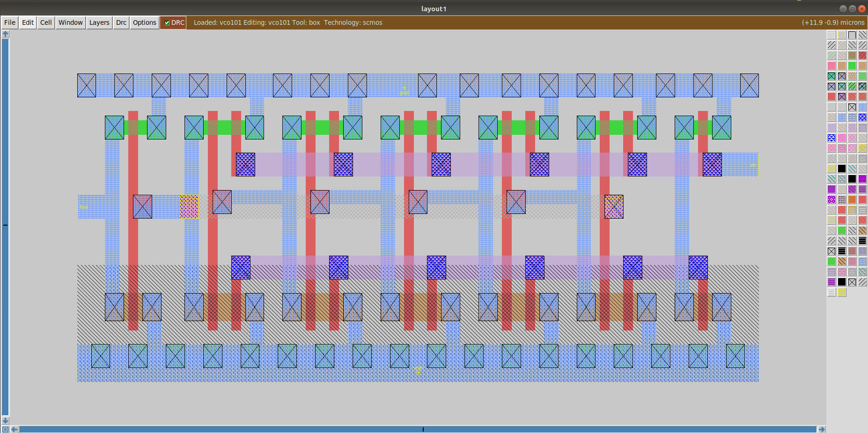
Task: Click the 'Technology: scmos' status text
Action: [353, 22]
